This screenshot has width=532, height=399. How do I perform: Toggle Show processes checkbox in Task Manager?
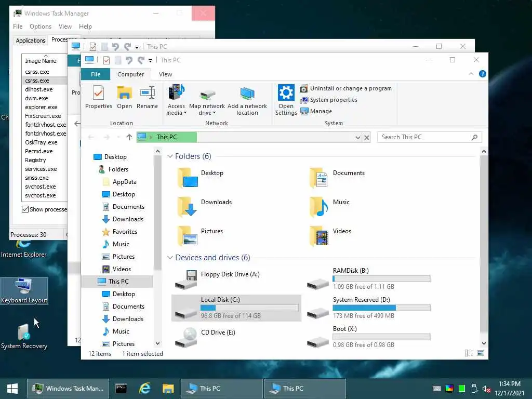(25, 209)
